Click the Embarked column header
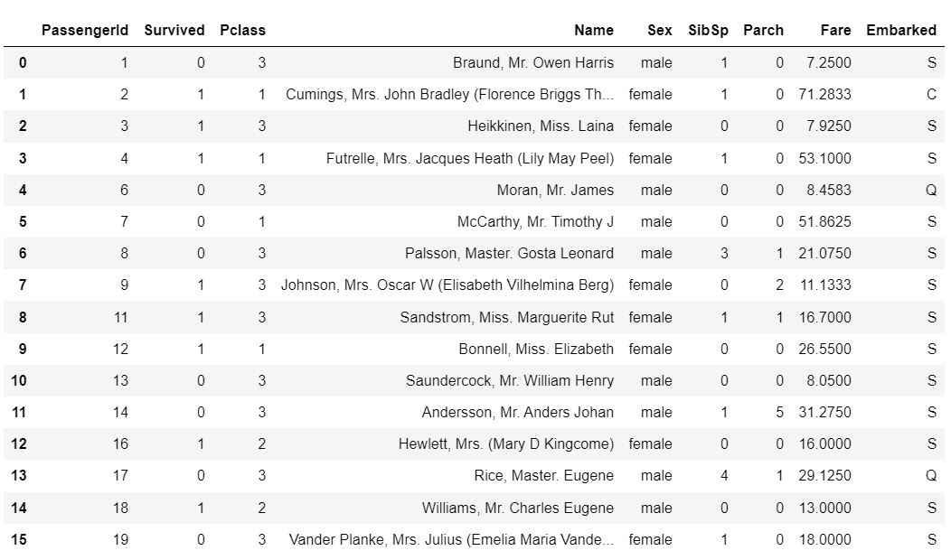 900,30
